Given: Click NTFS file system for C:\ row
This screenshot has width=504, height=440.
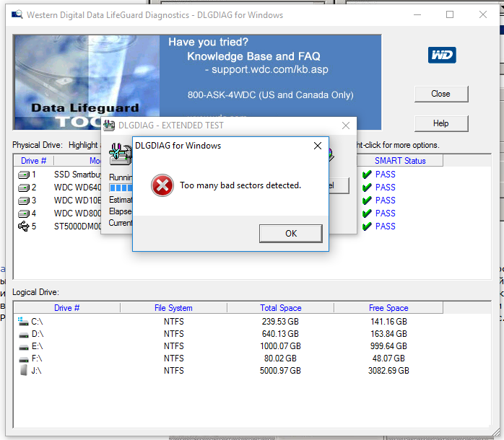Looking at the screenshot, I should point(174,322).
